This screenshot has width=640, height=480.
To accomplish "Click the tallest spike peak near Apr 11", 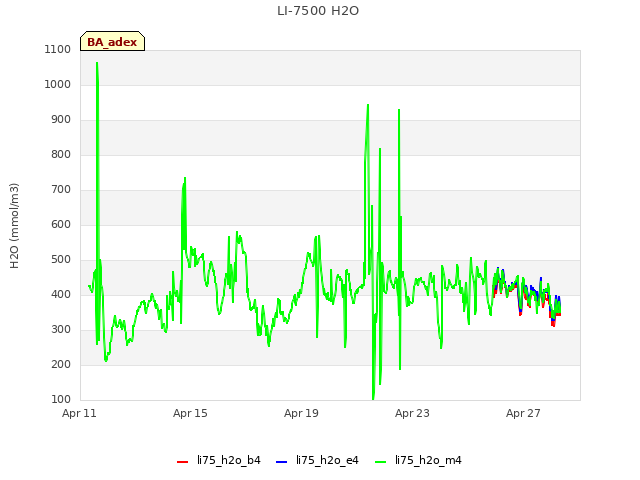I will (97, 63).
